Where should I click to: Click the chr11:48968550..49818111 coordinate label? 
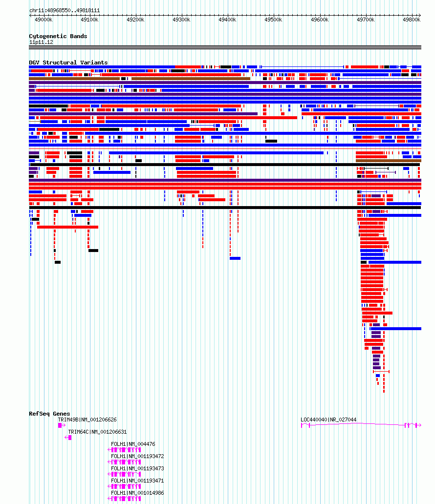[x=65, y=10]
